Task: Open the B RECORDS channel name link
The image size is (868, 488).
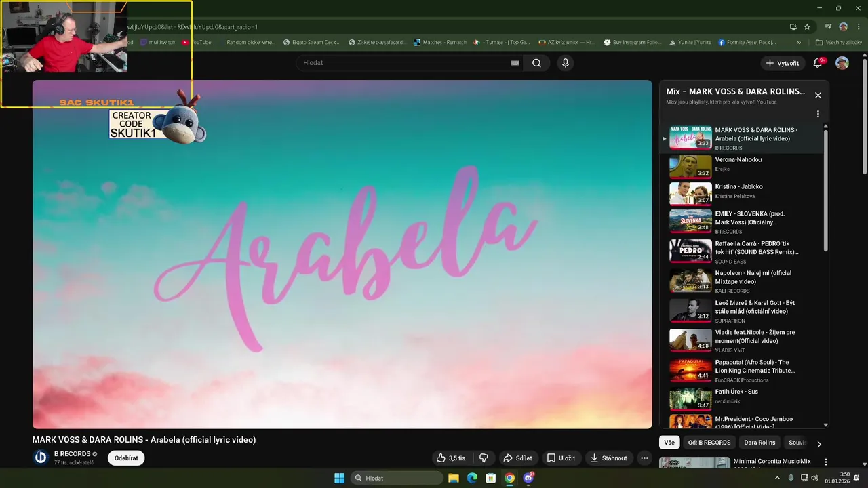Action: coord(72,454)
